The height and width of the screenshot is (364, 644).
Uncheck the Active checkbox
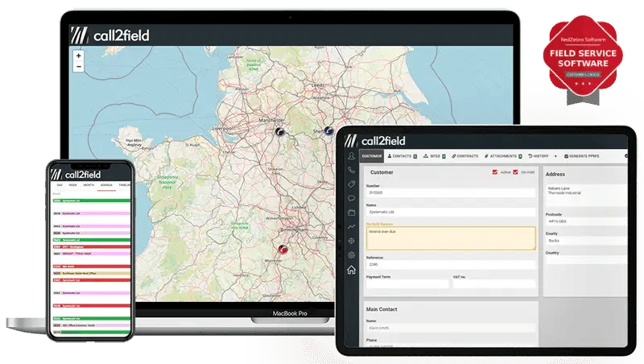[x=495, y=172]
